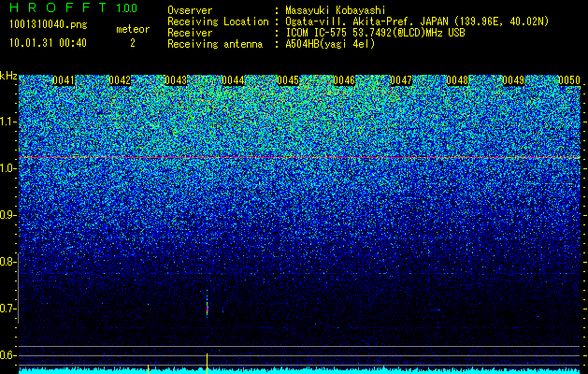This screenshot has width=588, height=374.
Task: Click the 0.7 kHz axis label
Action: tap(7, 309)
